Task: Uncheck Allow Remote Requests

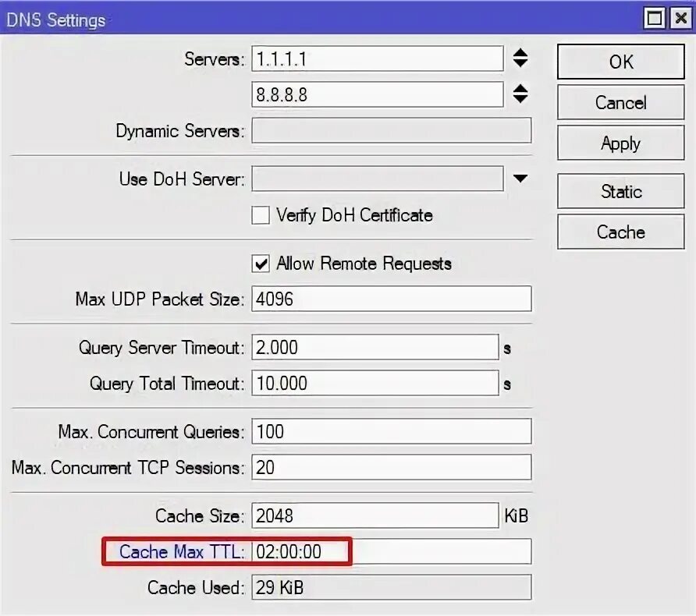Action: pyautogui.click(x=261, y=264)
